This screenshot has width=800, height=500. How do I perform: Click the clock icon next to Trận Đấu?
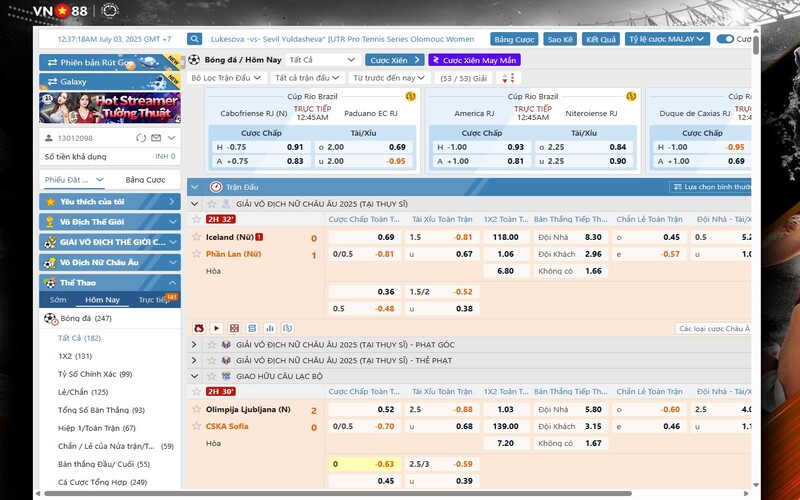216,187
